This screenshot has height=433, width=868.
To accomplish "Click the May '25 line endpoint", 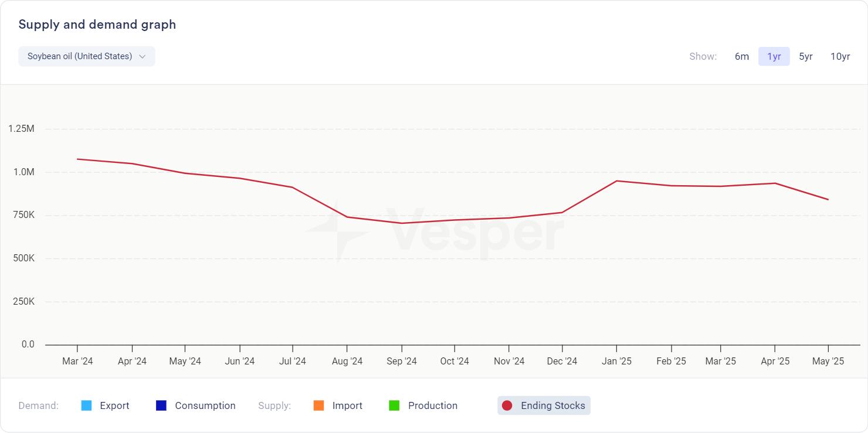I will click(828, 199).
